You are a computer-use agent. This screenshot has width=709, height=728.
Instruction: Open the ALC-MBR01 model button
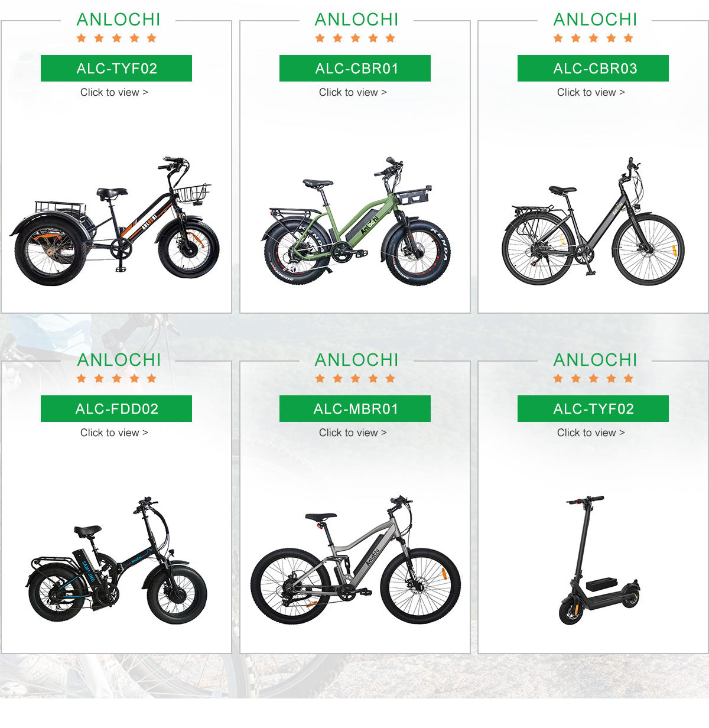coord(355,409)
